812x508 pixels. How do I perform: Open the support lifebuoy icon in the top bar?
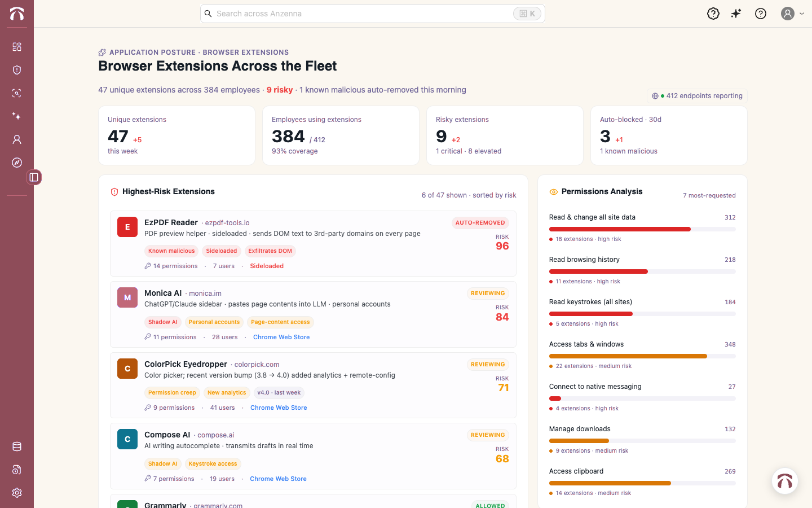[x=713, y=14]
